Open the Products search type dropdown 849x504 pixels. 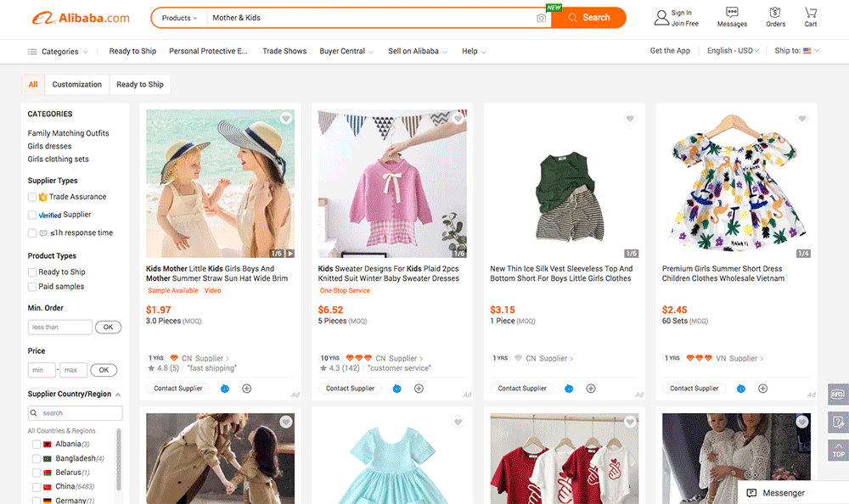[179, 18]
